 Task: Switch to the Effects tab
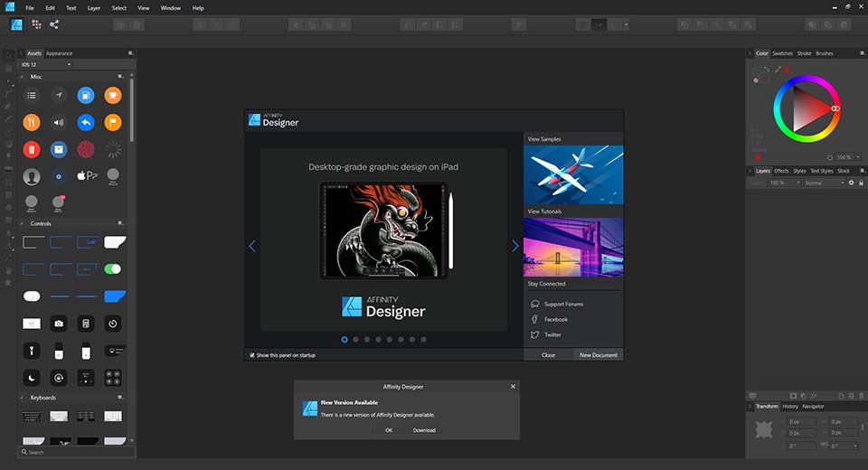[781, 171]
